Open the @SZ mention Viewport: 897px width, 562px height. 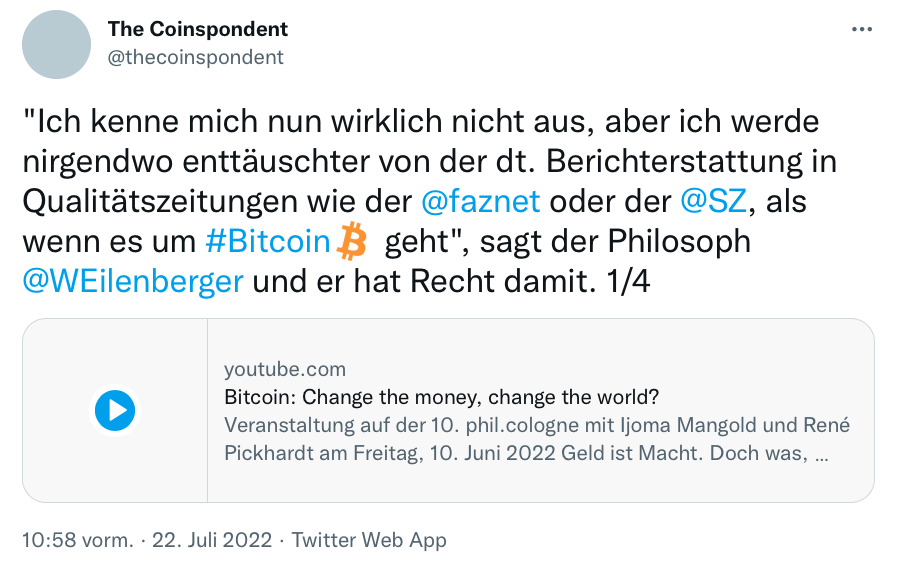[x=713, y=201]
